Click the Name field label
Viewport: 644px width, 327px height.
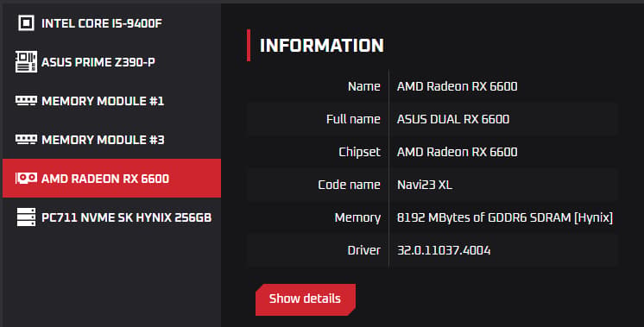point(364,86)
